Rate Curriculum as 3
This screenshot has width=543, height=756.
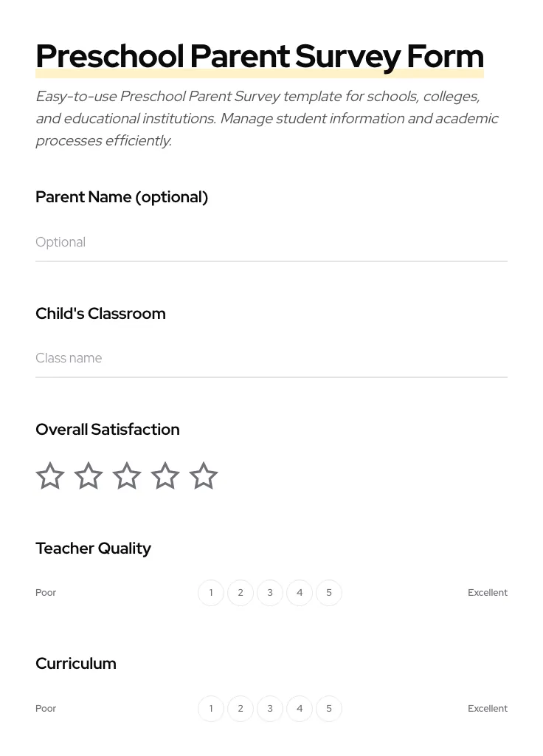coord(270,708)
